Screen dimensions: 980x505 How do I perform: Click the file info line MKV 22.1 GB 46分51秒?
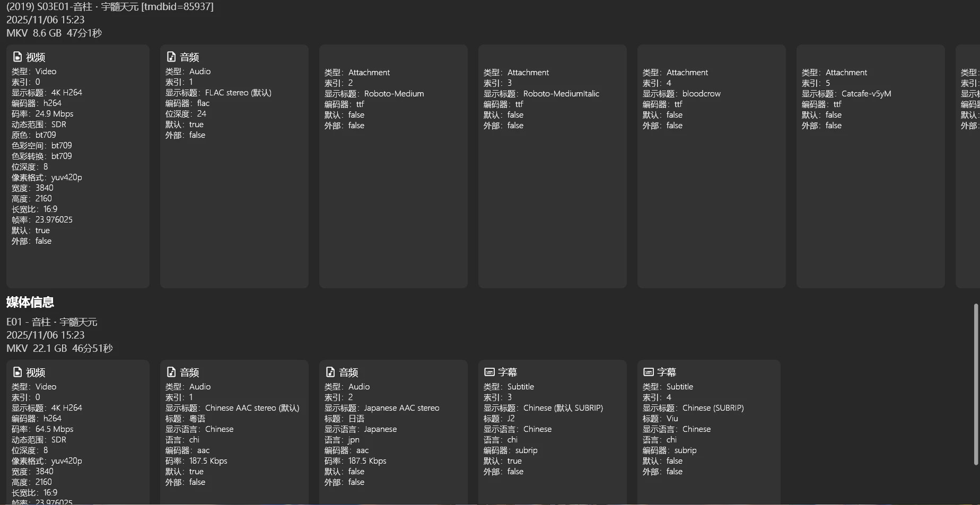point(59,348)
